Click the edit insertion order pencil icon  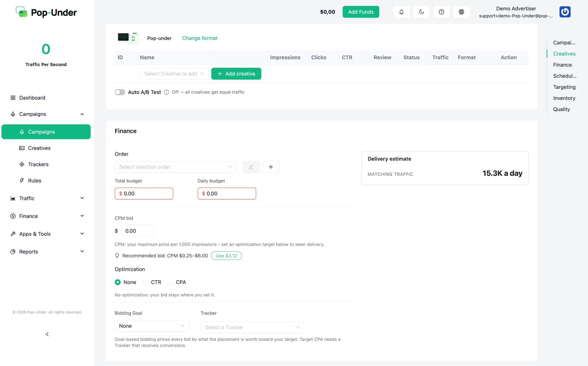point(251,167)
